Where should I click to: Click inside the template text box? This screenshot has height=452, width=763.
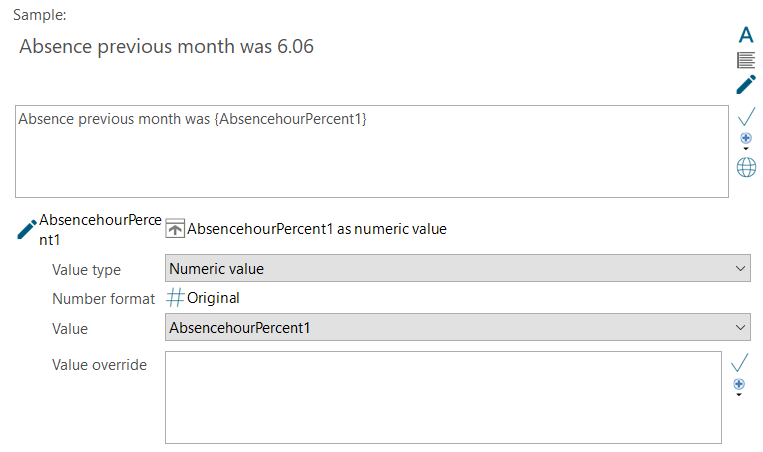click(x=372, y=151)
